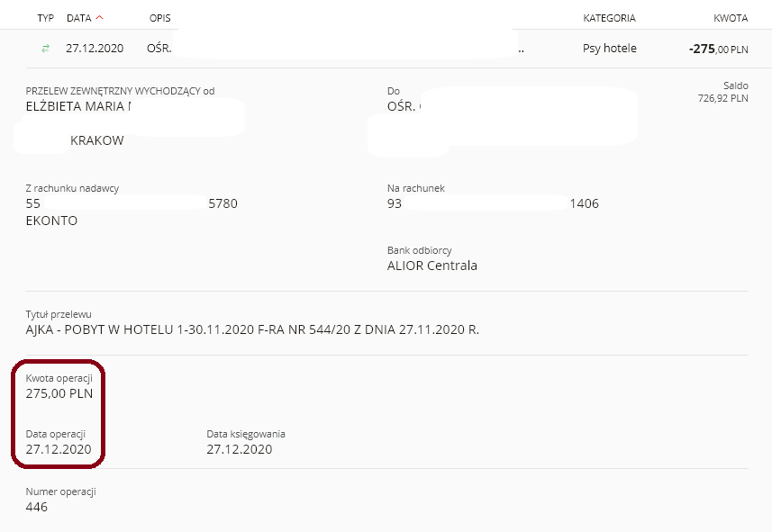
Task: Click the EKONTO account name
Action: (51, 221)
